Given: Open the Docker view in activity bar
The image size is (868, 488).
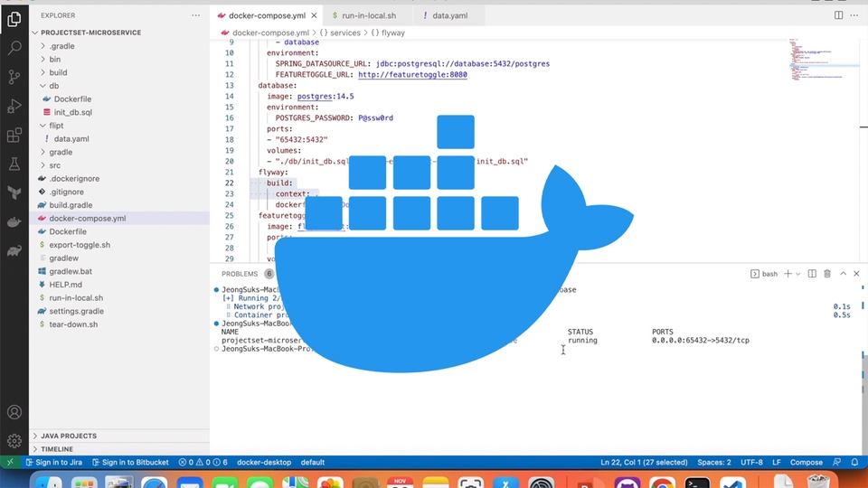Looking at the screenshot, I should [x=14, y=222].
